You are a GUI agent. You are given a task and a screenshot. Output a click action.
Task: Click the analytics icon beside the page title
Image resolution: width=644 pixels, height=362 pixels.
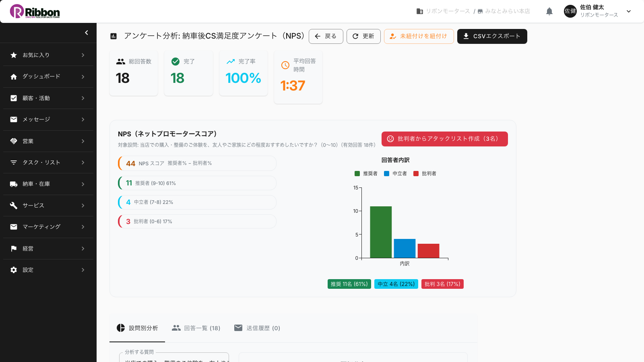click(x=114, y=36)
